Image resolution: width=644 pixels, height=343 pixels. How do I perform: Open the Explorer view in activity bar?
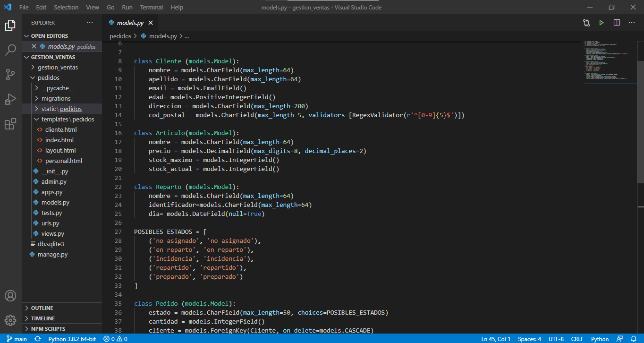10,26
